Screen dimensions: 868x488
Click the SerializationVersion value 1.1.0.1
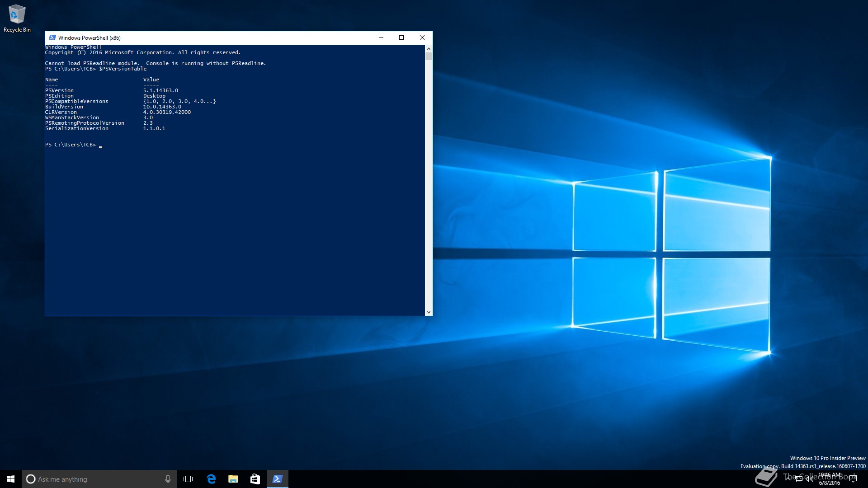154,128
